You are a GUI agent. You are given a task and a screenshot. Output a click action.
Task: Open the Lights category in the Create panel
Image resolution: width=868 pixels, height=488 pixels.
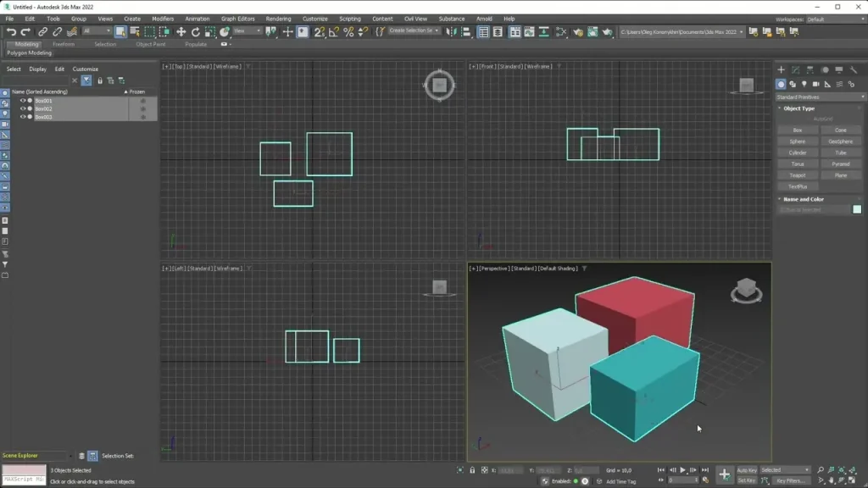804,84
